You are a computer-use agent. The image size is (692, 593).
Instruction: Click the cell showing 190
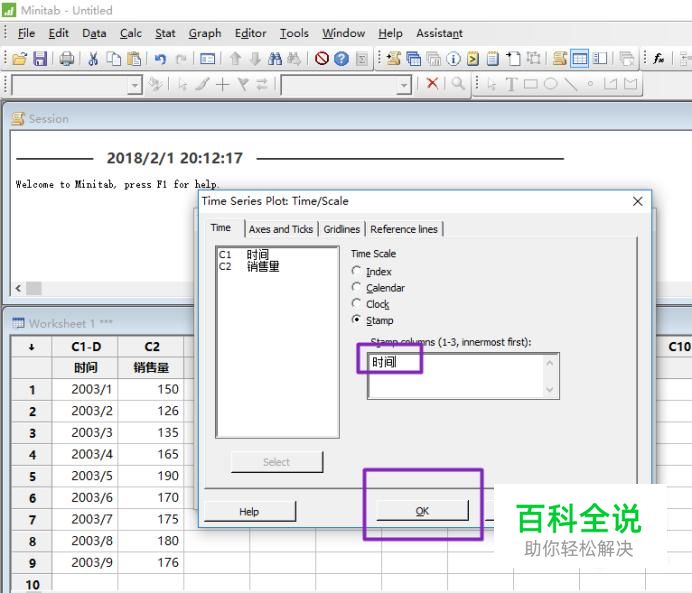[151, 476]
